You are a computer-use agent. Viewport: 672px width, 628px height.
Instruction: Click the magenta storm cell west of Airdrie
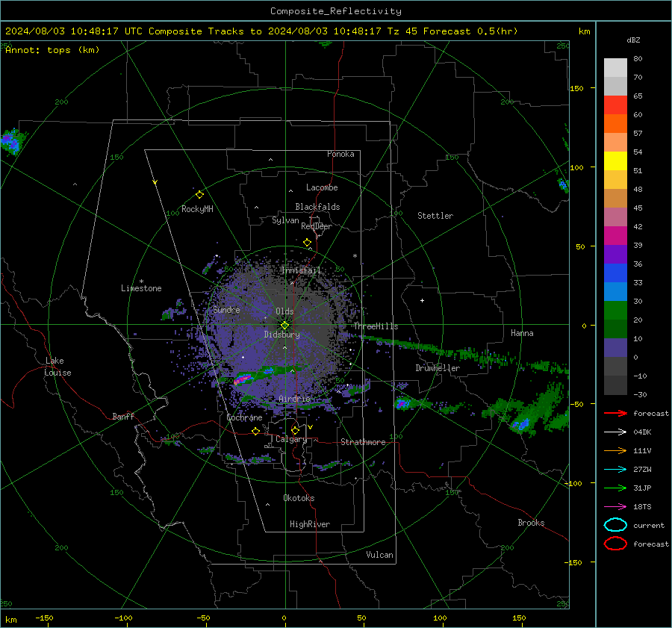coord(243,379)
